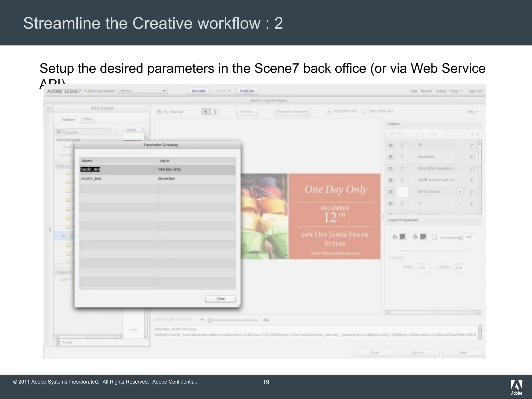Open the company dropdown in header
The image size is (532, 399).
click(x=143, y=91)
